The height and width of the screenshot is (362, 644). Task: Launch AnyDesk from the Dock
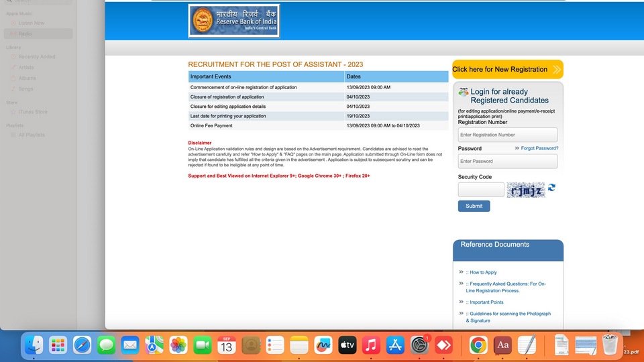coord(443,345)
